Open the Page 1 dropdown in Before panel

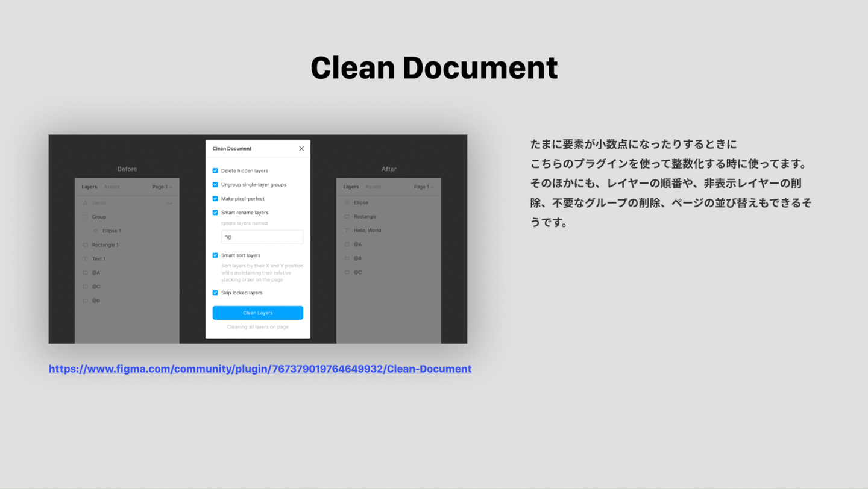click(x=162, y=187)
